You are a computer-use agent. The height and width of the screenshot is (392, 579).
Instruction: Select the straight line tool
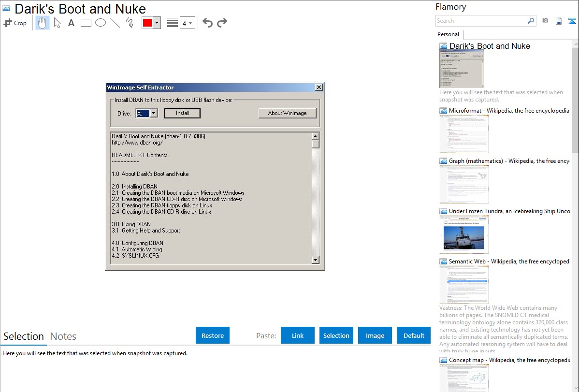pyautogui.click(x=115, y=23)
